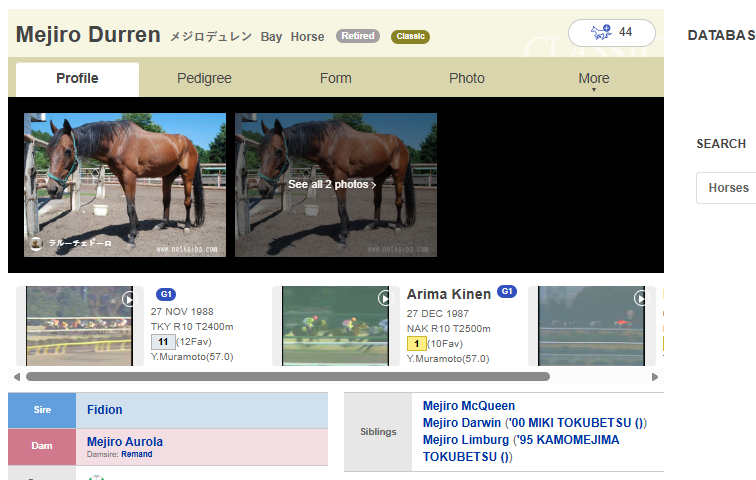Click the text NAK R10 T2500m
The height and width of the screenshot is (480, 756).
(x=448, y=329)
